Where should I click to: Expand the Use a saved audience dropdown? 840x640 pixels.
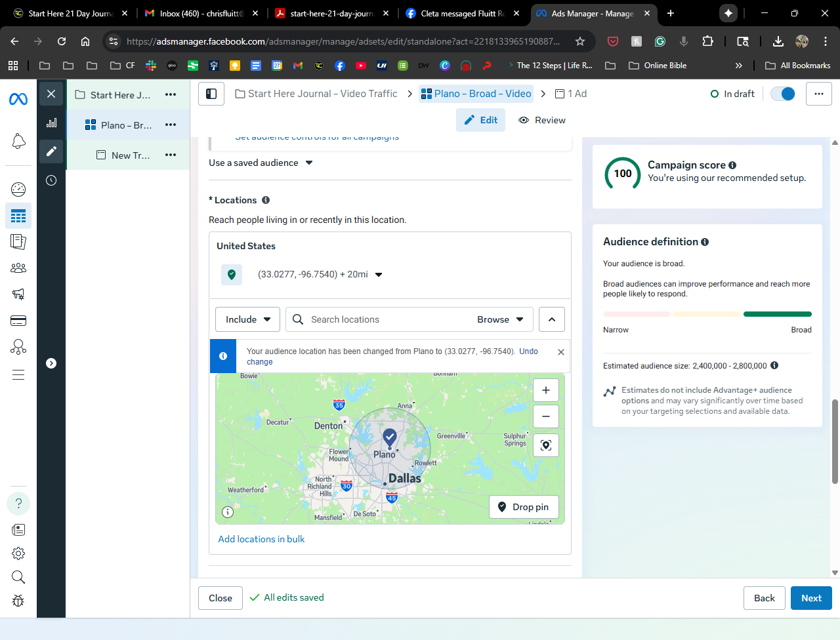[309, 163]
